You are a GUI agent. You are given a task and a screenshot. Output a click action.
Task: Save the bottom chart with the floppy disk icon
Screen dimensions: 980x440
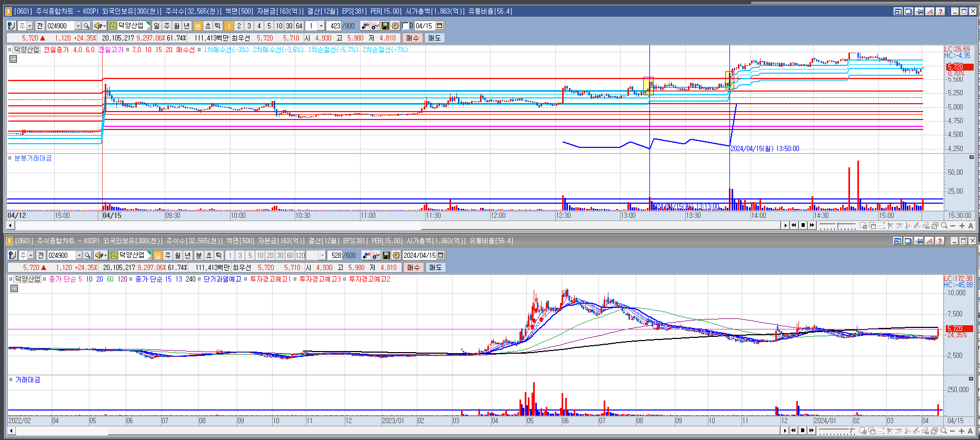pyautogui.click(x=386, y=255)
